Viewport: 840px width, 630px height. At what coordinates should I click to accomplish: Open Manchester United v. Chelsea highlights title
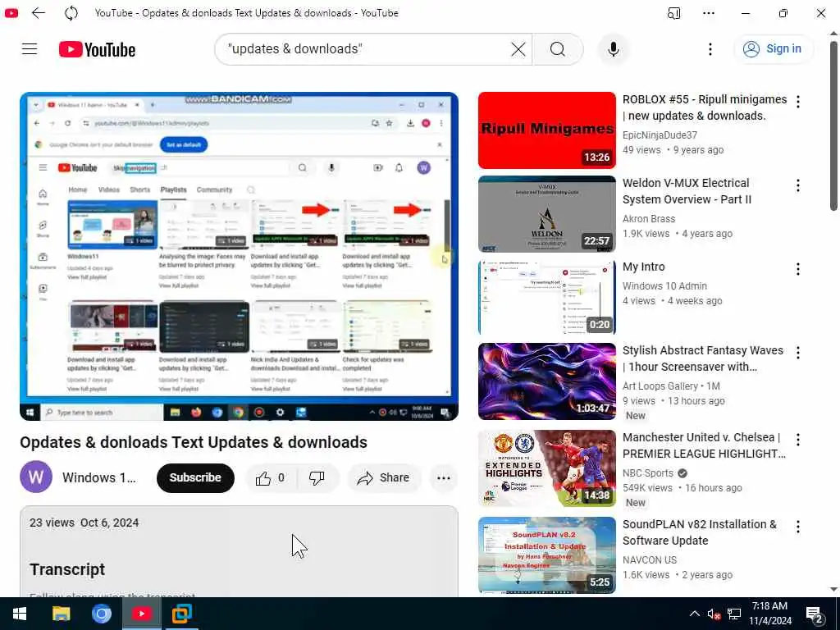click(704, 445)
